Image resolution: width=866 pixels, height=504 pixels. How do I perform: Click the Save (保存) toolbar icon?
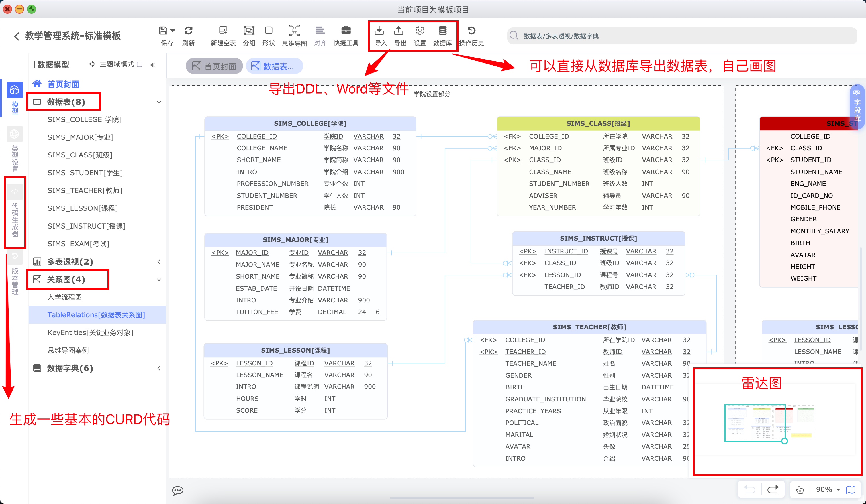164,31
